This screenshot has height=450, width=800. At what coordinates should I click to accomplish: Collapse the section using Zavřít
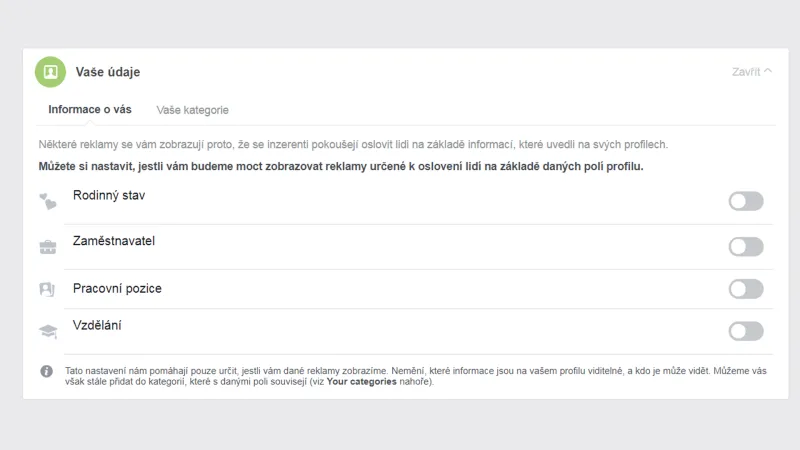[752, 72]
